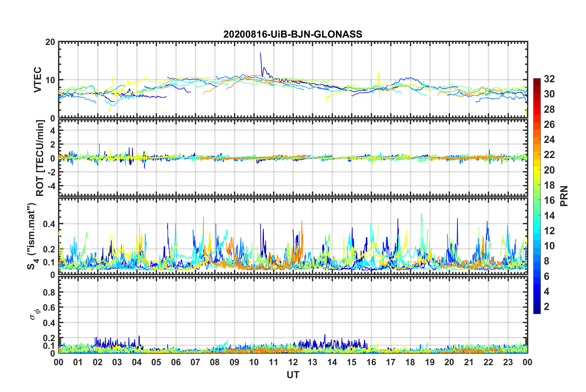
Task: Click S4 y-axis tick 0.2
Action: coord(49,249)
